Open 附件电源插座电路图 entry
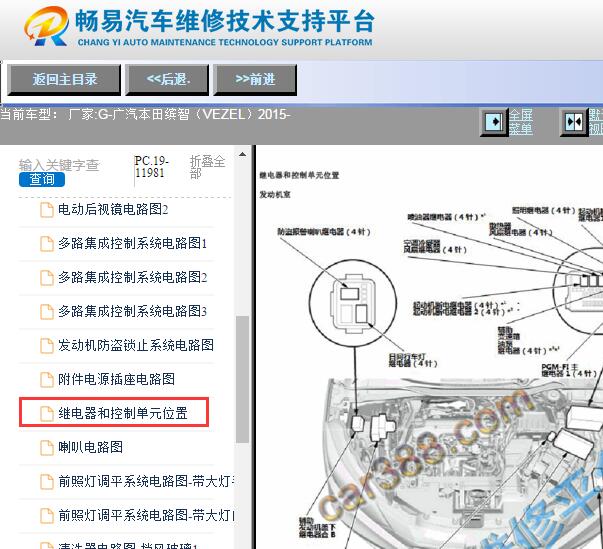Screen dimensions: 603x549 coord(117,379)
